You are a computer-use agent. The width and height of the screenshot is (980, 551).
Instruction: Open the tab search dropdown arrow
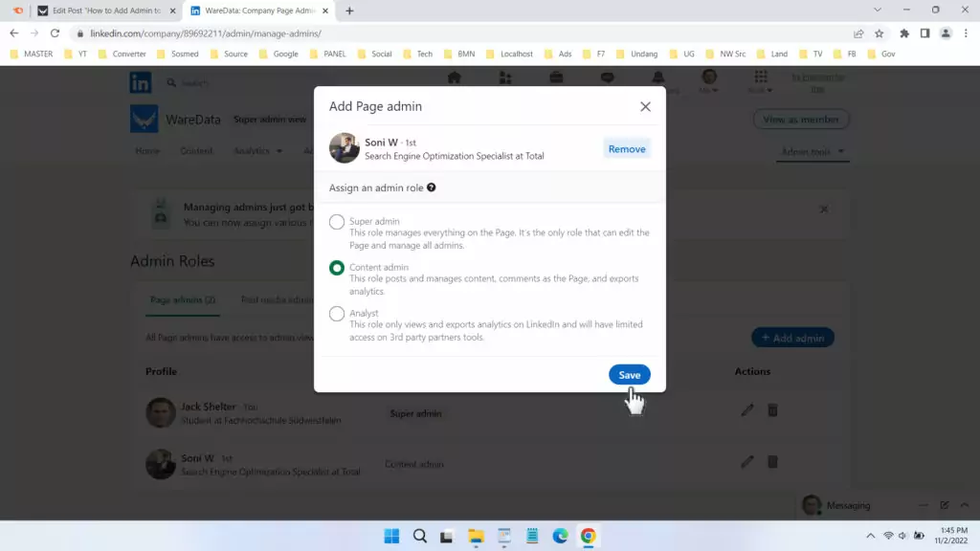(878, 10)
